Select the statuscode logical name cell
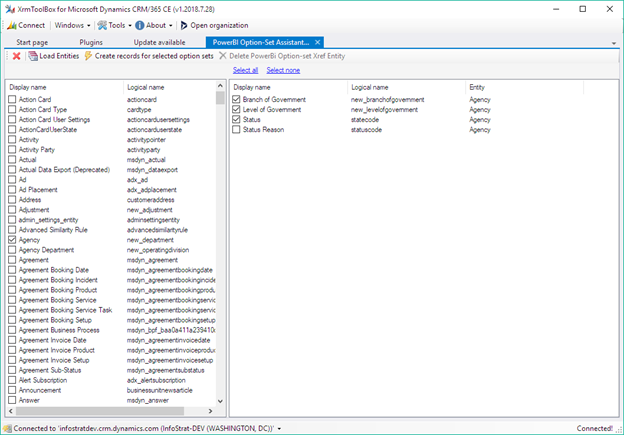The width and height of the screenshot is (624, 435). [x=366, y=130]
